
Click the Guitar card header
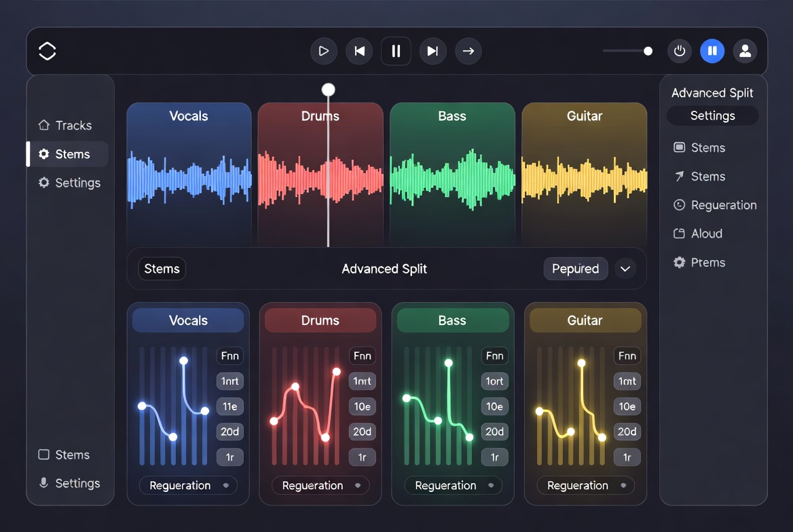click(x=585, y=320)
